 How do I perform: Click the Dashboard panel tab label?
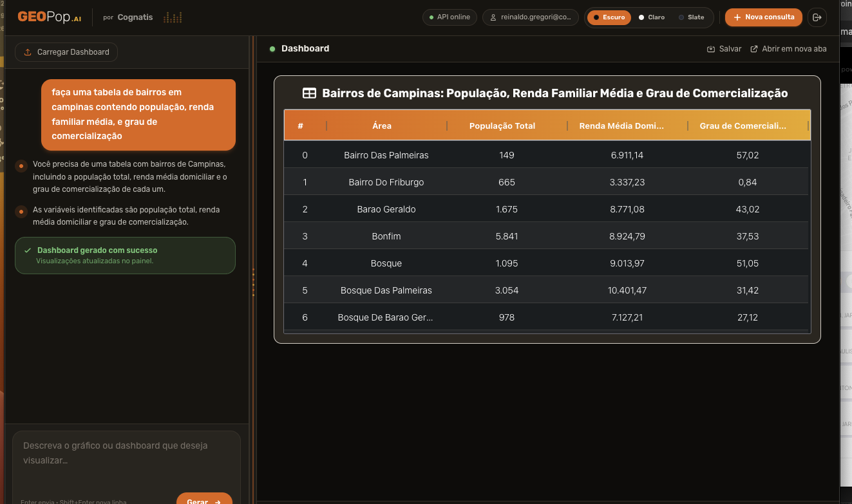pyautogui.click(x=305, y=49)
